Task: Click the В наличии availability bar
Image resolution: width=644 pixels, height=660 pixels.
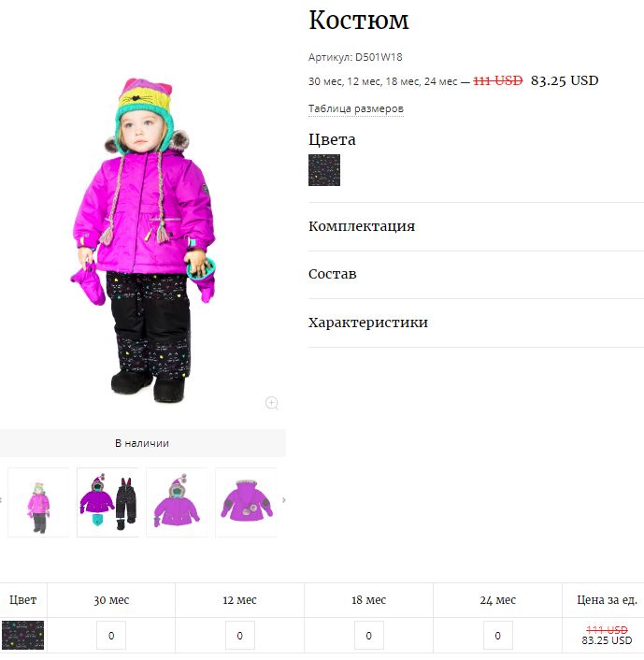Action: (x=143, y=443)
